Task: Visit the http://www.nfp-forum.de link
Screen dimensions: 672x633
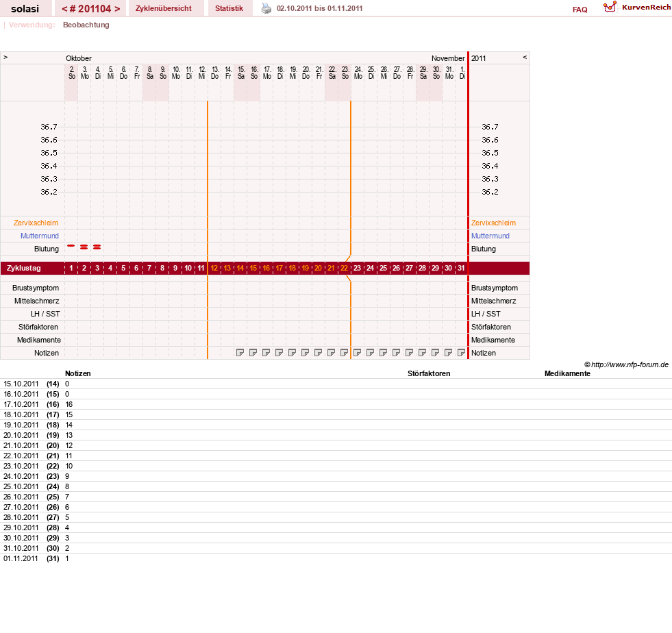Action: coord(630,364)
